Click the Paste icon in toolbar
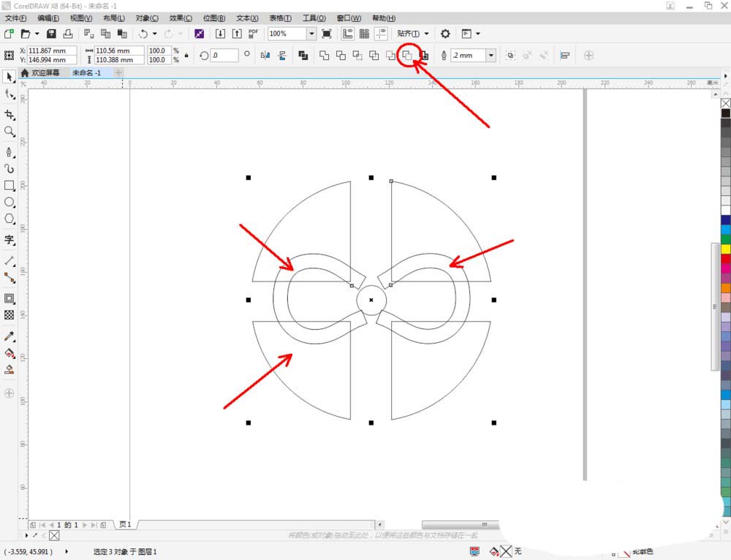The image size is (731, 560). pos(122,34)
